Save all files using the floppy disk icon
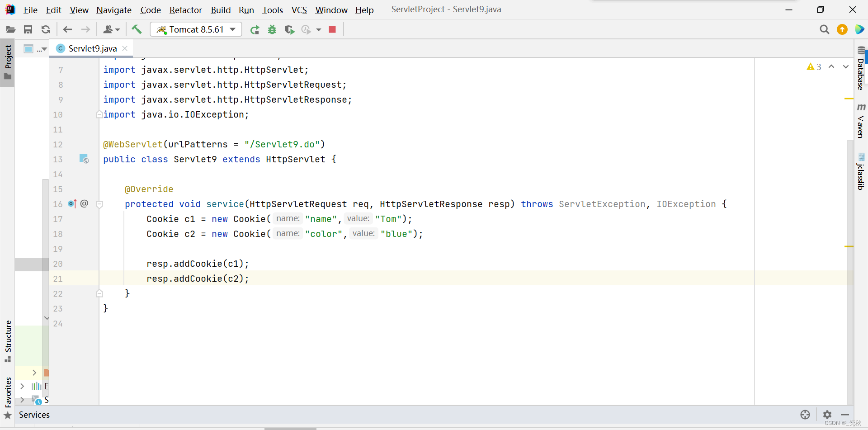Screen dimensions: 868x430 click(x=28, y=30)
